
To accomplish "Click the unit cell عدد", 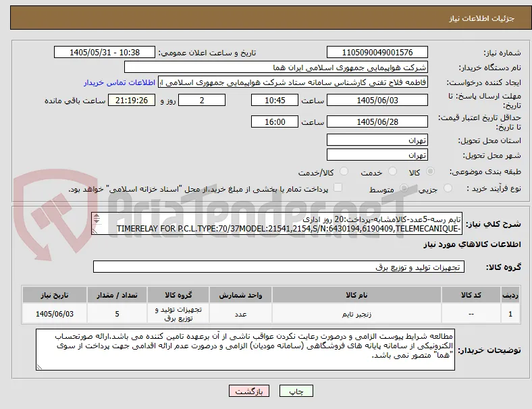I will 240,314.
